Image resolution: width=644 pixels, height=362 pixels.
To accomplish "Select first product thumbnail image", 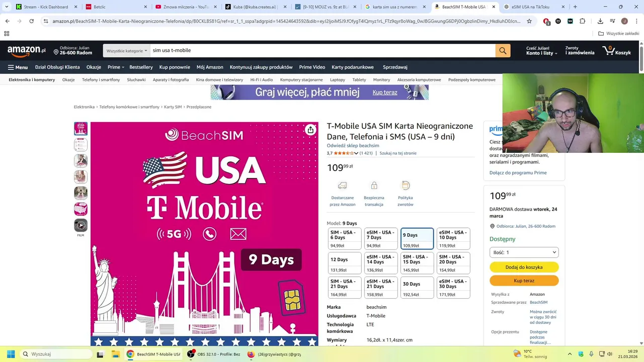I will coord(80,129).
